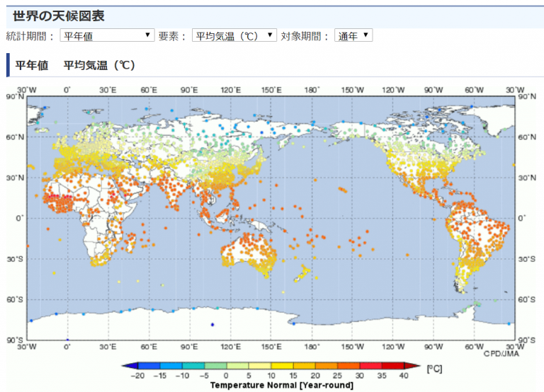The image size is (544, 392).
Task: Pick the legend color between 20 and 25
Action: pyautogui.click(x=327, y=366)
